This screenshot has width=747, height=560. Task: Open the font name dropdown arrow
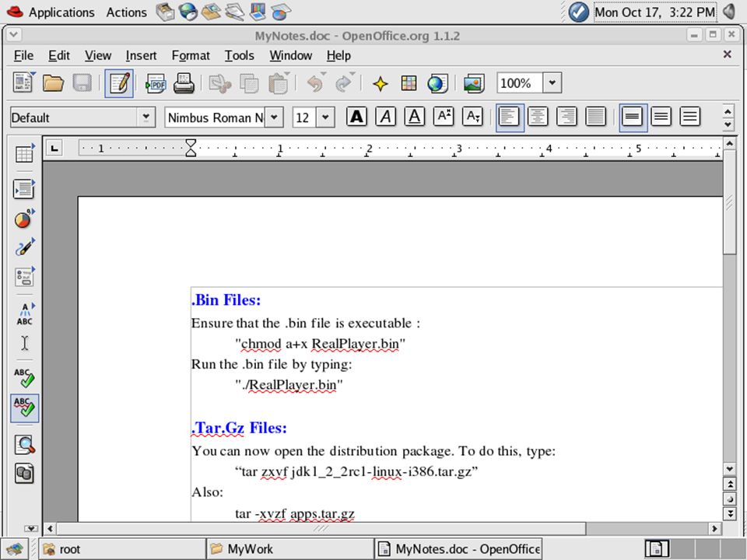(x=274, y=117)
